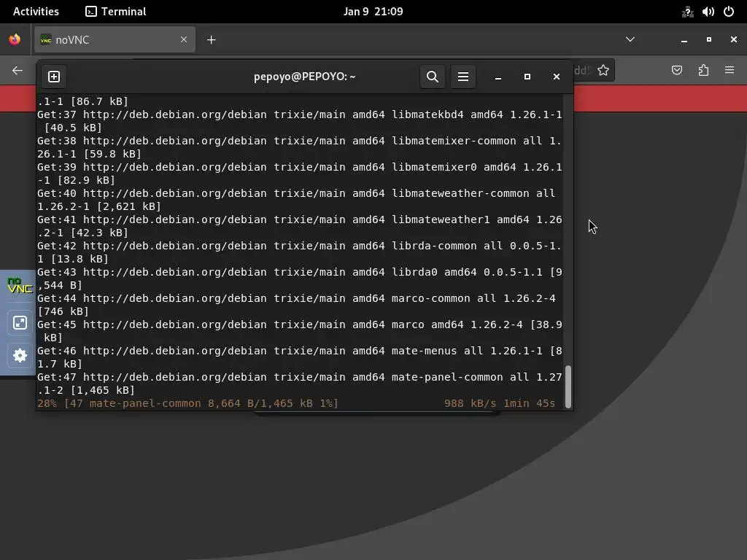Maximize the terminal window

[527, 77]
